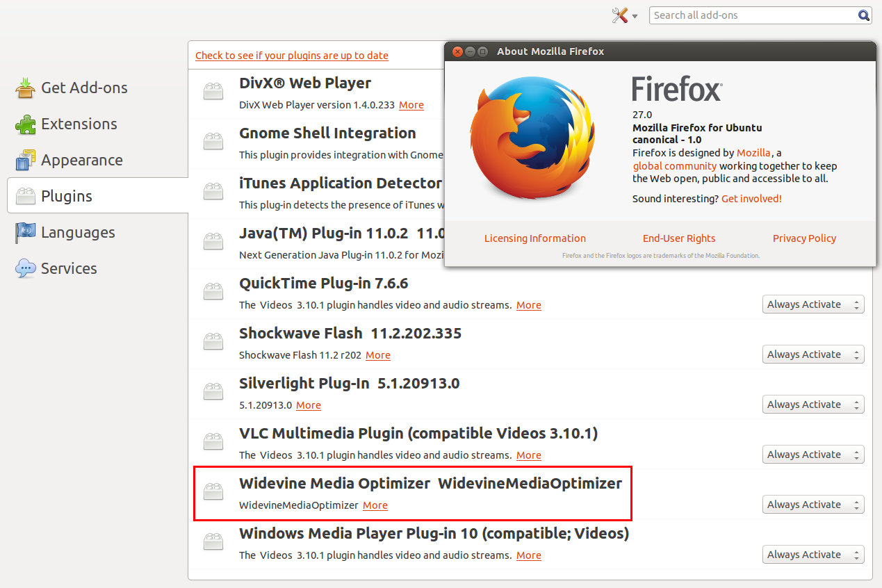
Task: Click the QuickTime Plug-in brick icon
Action: [x=213, y=291]
